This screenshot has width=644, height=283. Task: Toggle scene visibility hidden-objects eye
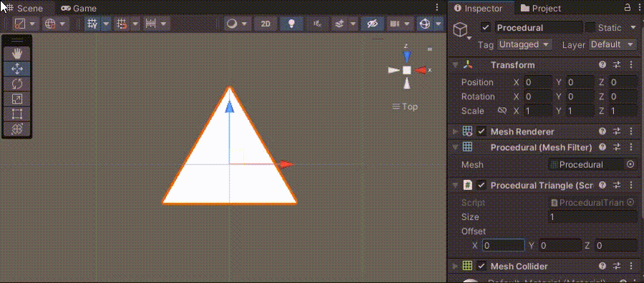[x=373, y=24]
